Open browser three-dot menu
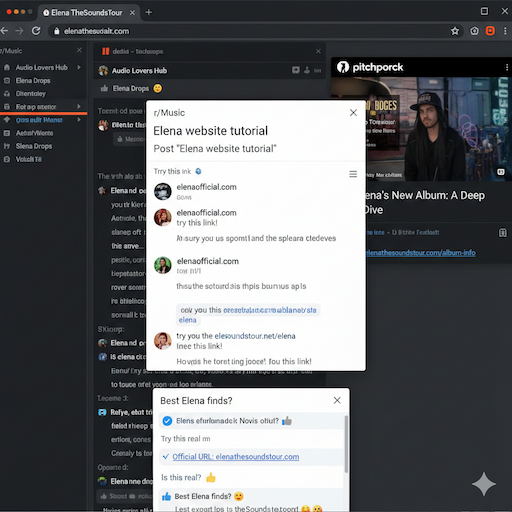Image resolution: width=512 pixels, height=512 pixels. tap(505, 31)
